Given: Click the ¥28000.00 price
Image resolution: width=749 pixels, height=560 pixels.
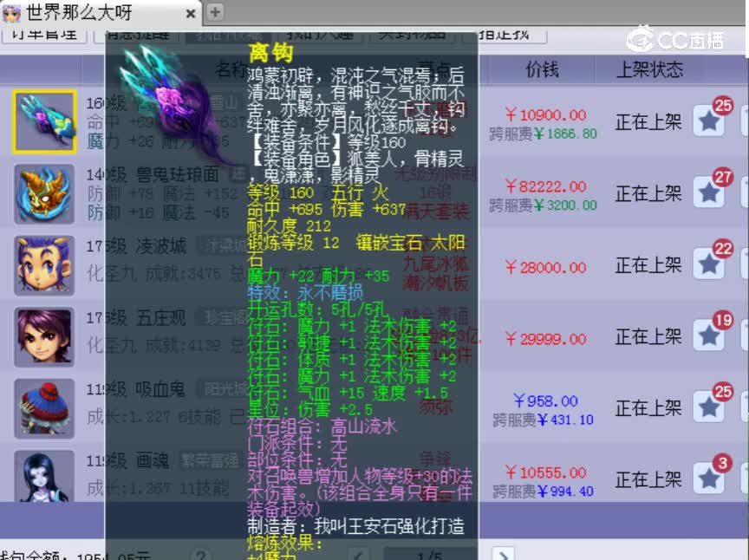Looking at the screenshot, I should [545, 268].
